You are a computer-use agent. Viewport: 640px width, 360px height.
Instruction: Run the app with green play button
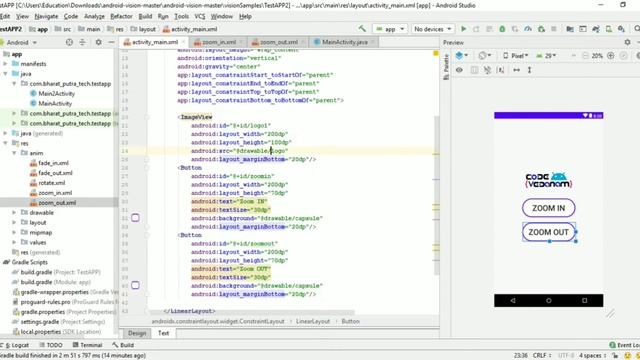(464, 29)
